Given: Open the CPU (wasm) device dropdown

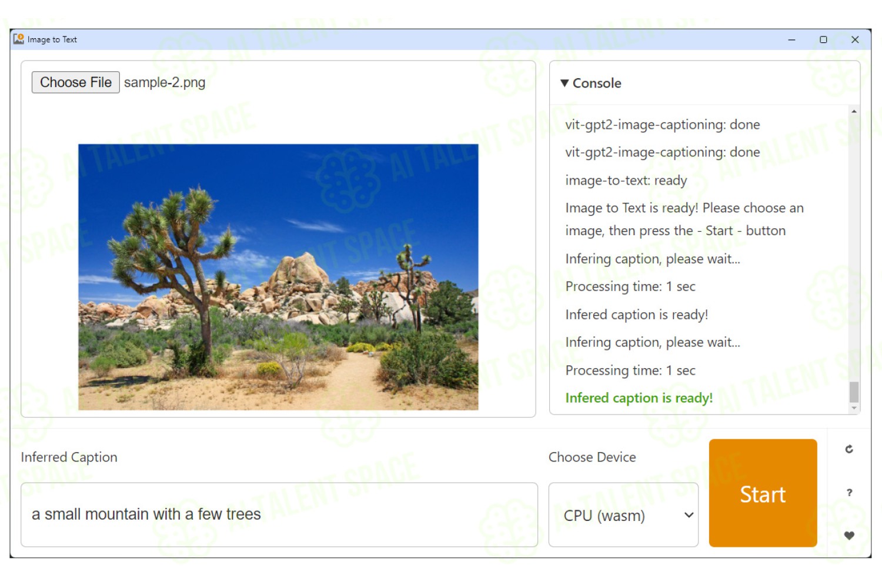Looking at the screenshot, I should coord(623,515).
